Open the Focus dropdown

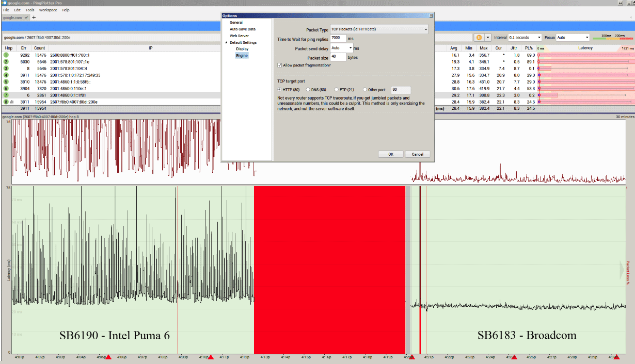click(x=573, y=38)
